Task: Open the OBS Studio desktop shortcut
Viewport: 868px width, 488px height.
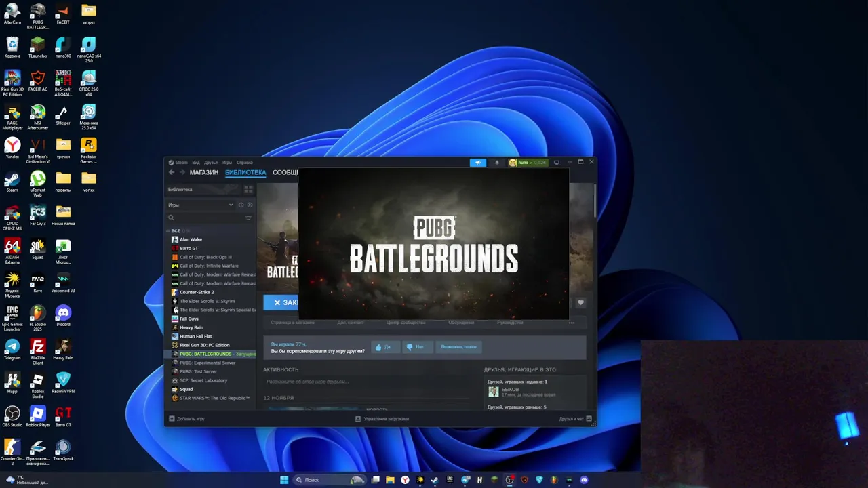Action: pyautogui.click(x=12, y=416)
